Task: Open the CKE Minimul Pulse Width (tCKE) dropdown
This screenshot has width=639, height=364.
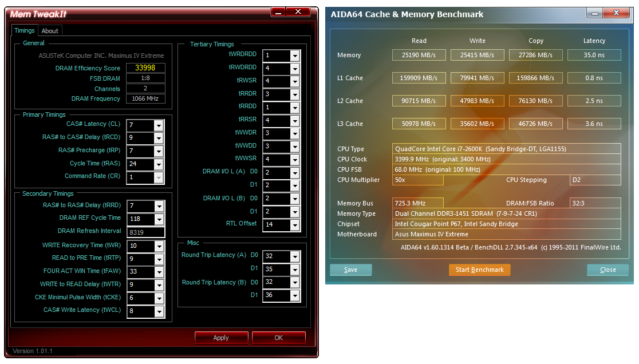Action: (x=159, y=298)
